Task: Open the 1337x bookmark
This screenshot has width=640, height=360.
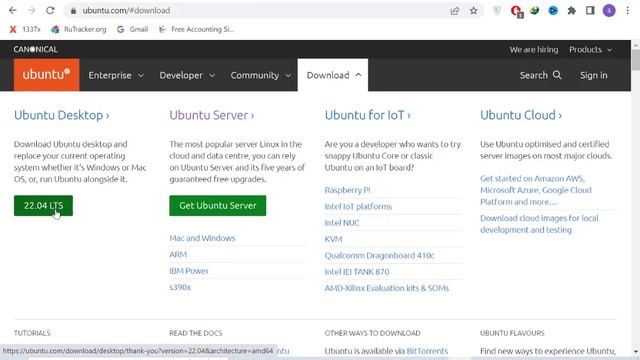Action: 25,29
